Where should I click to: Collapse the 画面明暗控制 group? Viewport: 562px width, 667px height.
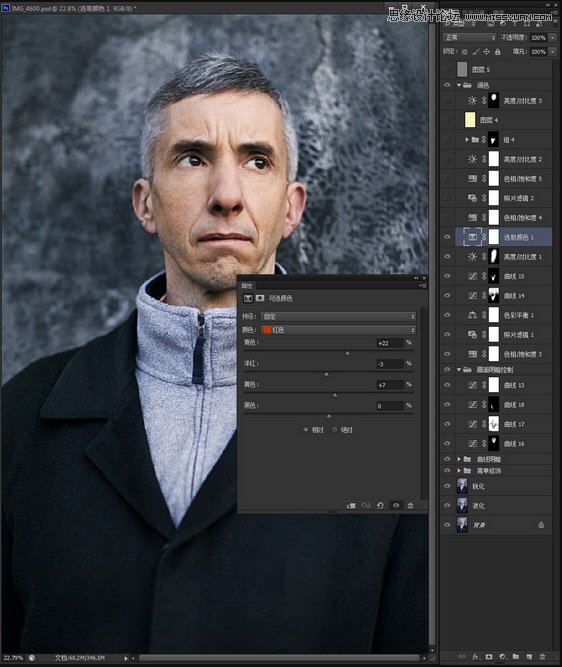click(459, 370)
